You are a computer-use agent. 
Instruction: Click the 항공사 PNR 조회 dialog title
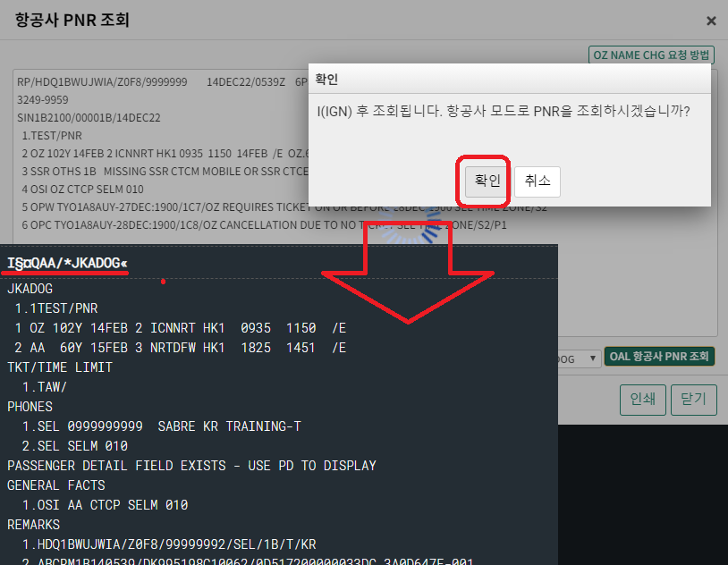(x=72, y=20)
